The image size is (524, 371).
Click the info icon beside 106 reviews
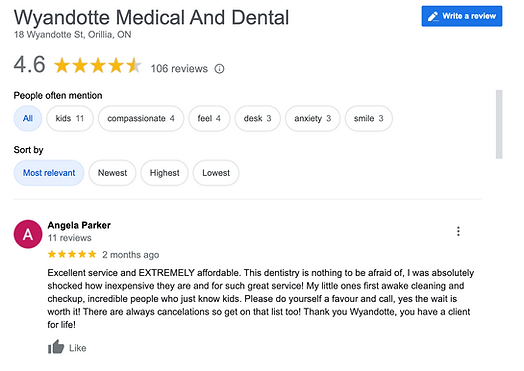pos(219,69)
